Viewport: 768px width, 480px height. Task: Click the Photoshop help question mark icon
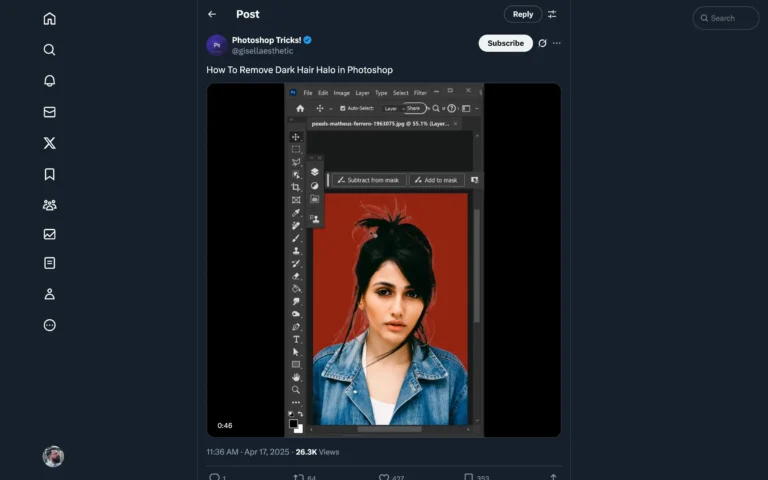point(452,108)
